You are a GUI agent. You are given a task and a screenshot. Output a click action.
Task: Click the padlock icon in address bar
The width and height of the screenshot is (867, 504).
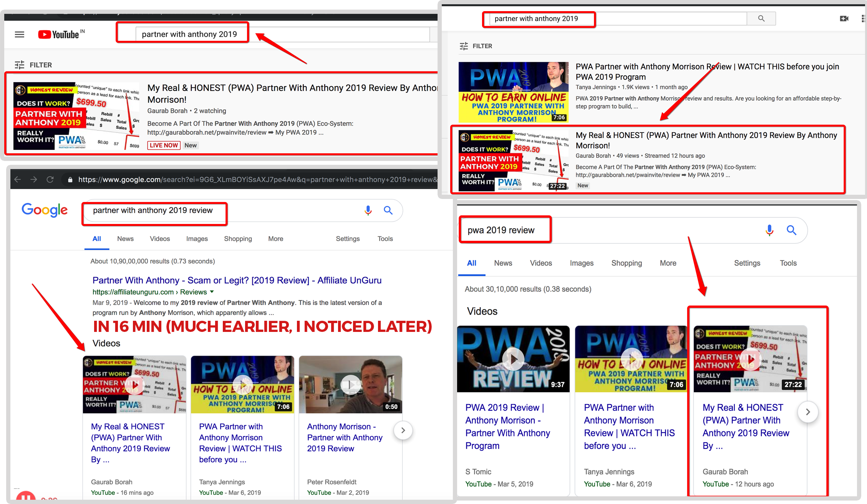click(70, 179)
